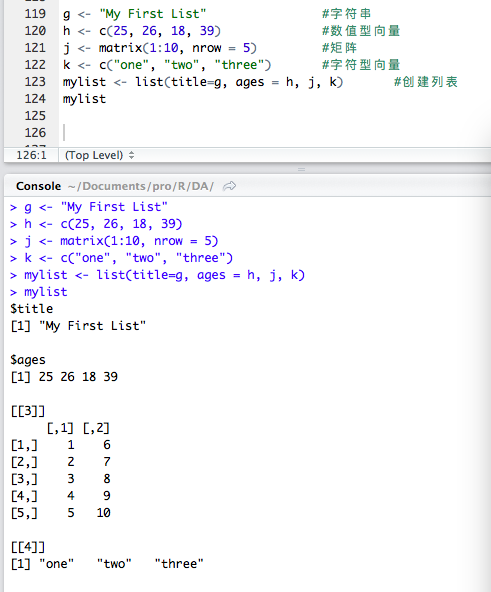Click the [5,] matrix row label
Screen dimensions: 491x592
click(24, 513)
